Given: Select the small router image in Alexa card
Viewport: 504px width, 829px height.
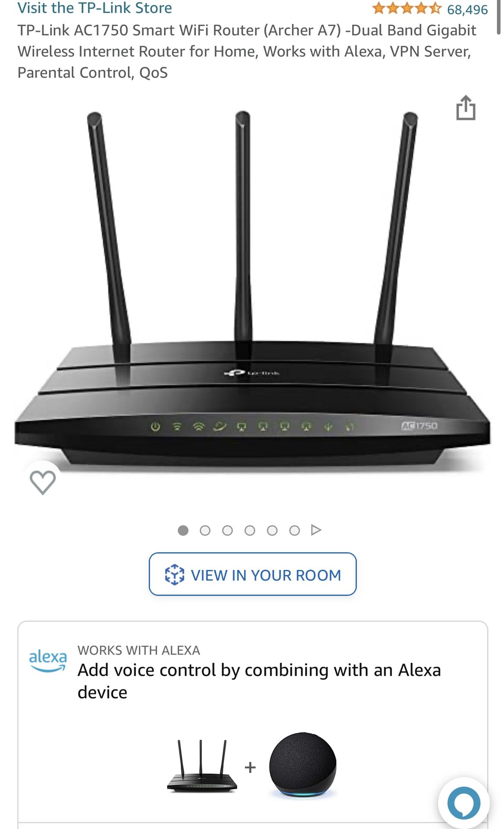Looking at the screenshot, I should (x=202, y=766).
